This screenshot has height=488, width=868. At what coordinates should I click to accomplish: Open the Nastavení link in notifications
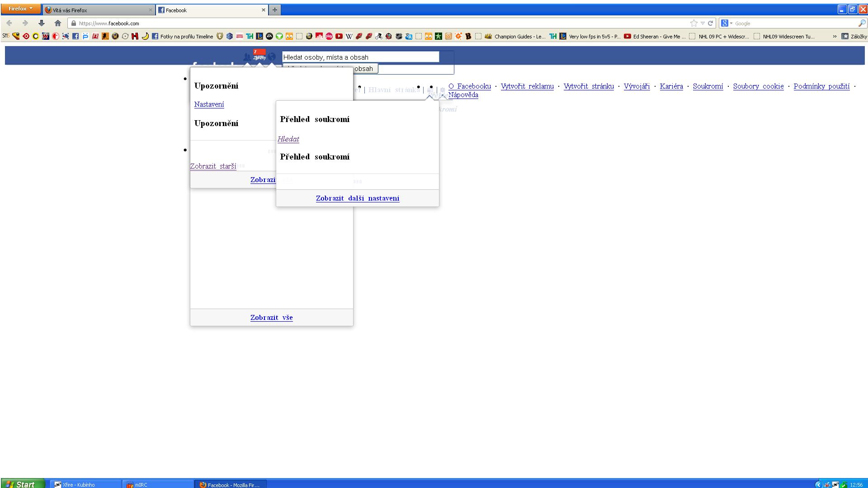tap(209, 104)
